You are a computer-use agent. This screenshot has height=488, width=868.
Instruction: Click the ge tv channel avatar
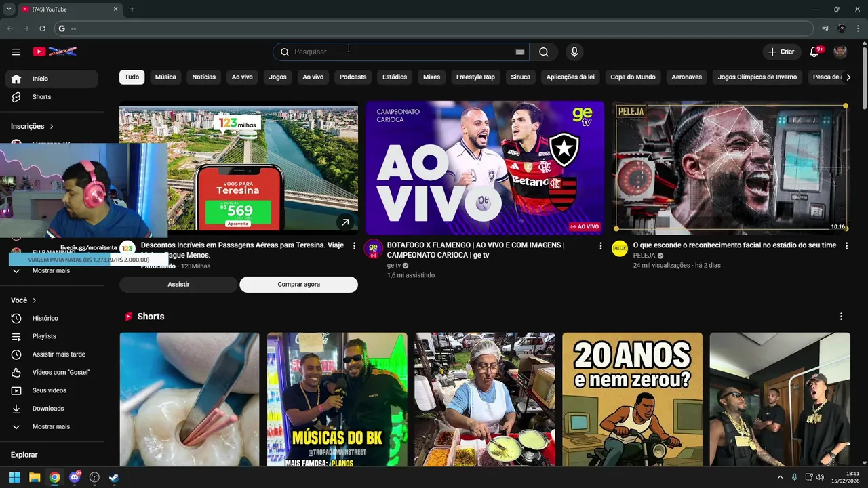click(373, 249)
